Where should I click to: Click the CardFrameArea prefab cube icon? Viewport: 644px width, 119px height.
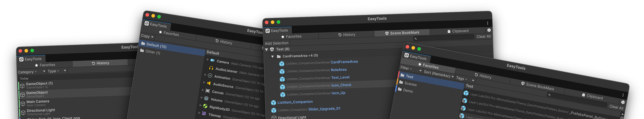tap(282, 64)
